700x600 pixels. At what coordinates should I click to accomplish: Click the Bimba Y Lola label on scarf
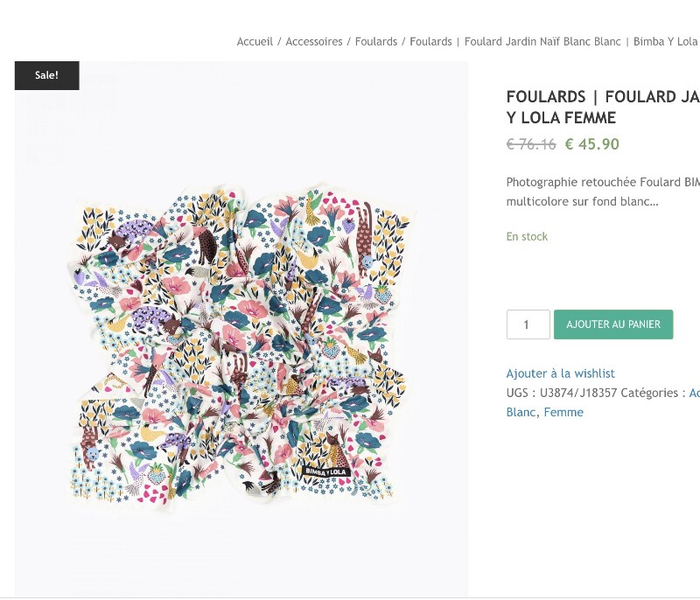327,471
